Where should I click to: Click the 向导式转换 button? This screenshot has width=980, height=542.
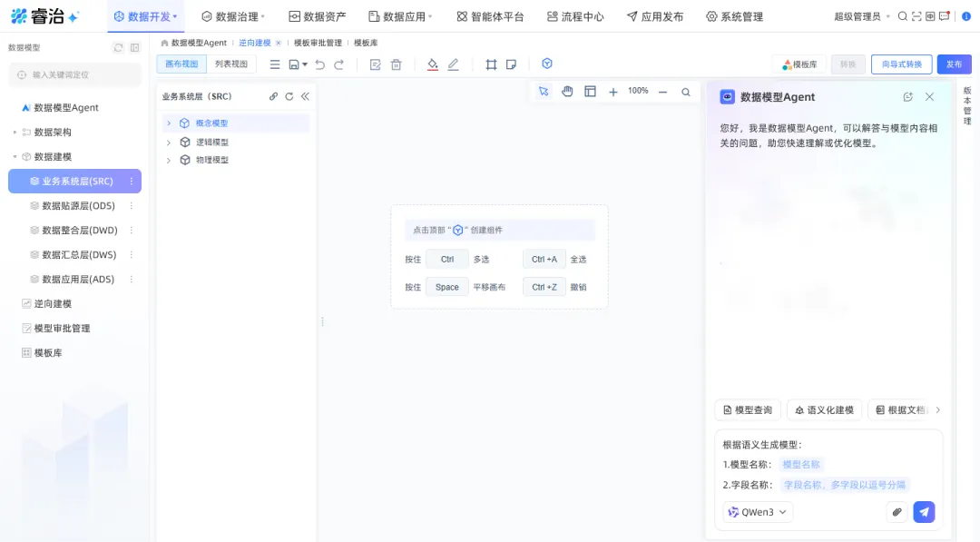(x=901, y=64)
